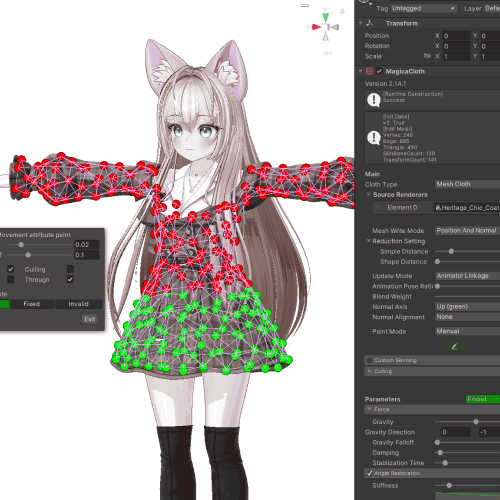Viewport: 500px width, 500px height.
Task: Adjust the Blend Weight slider
Action: 467,296
